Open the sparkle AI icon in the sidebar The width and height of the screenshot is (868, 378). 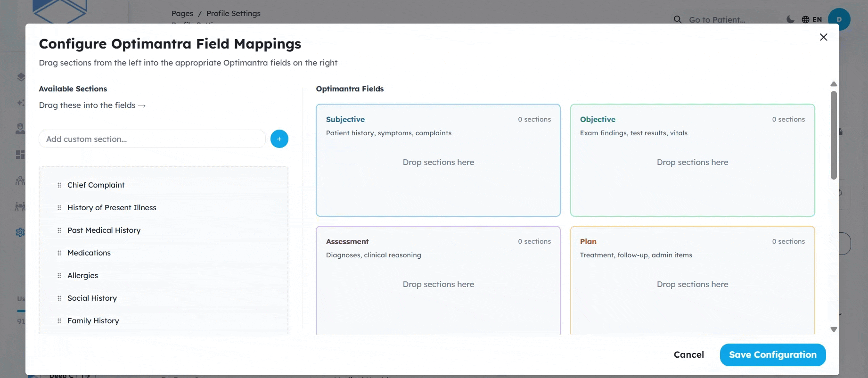click(x=21, y=103)
